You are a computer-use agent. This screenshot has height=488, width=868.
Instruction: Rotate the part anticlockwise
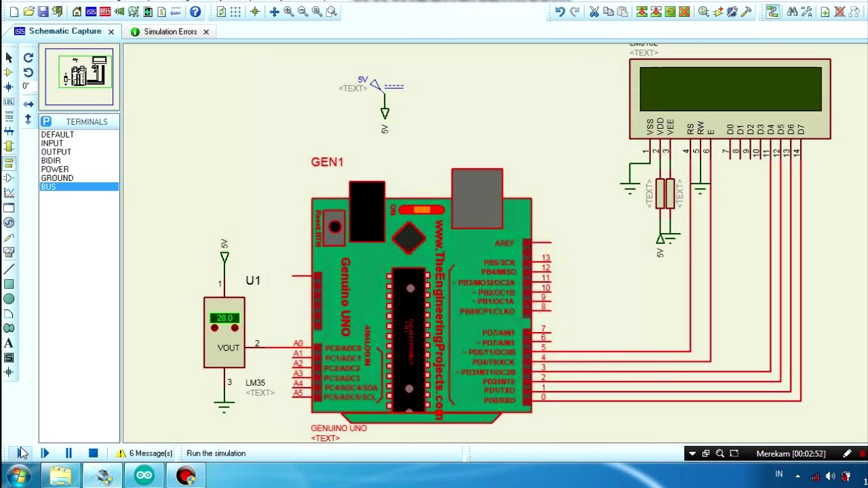point(28,72)
